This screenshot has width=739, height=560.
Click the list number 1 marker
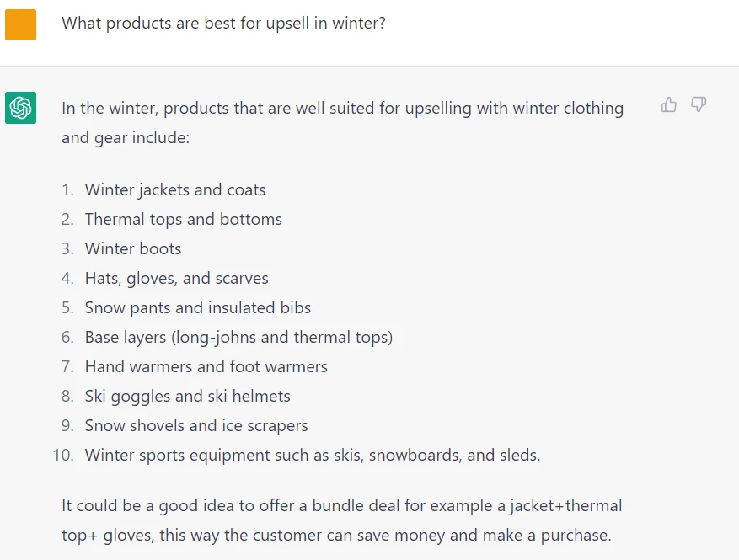click(67, 190)
